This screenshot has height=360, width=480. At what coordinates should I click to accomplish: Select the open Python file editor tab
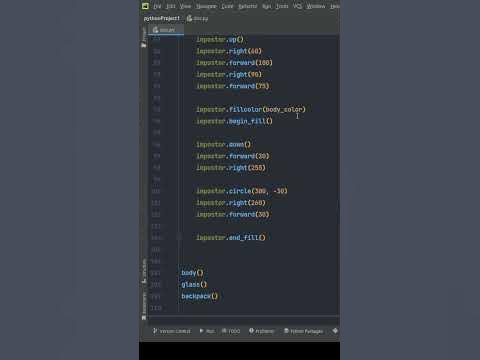(x=165, y=30)
